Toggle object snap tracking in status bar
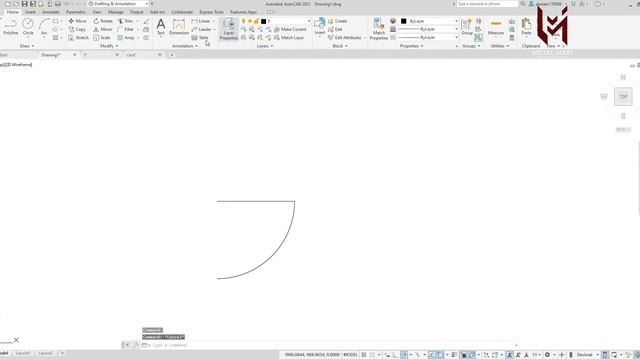 pos(432,355)
